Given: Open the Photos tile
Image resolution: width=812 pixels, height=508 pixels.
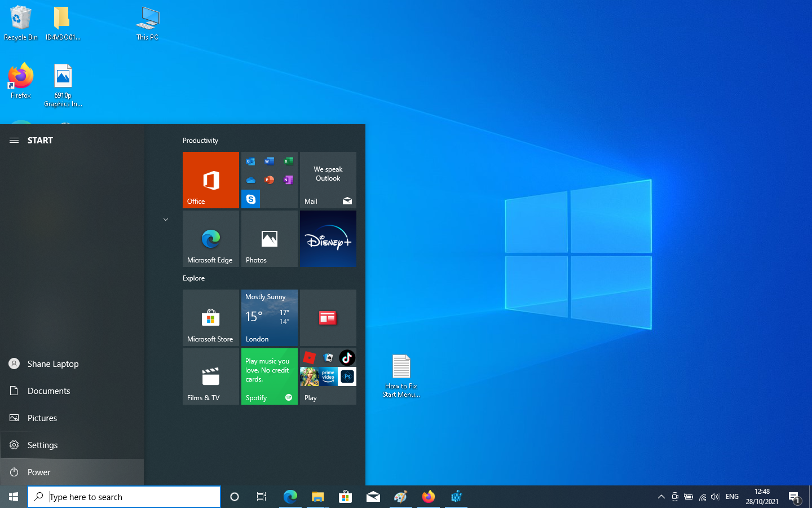Looking at the screenshot, I should (270, 239).
